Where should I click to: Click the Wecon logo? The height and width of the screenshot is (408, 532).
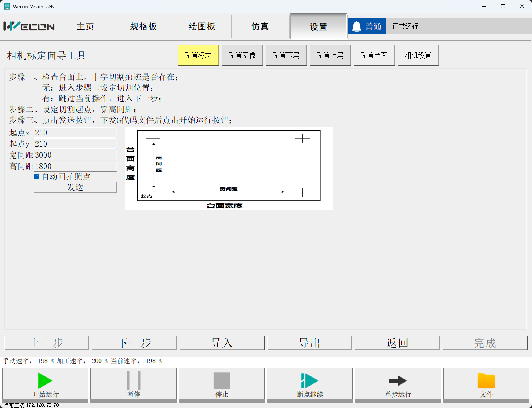(x=29, y=26)
